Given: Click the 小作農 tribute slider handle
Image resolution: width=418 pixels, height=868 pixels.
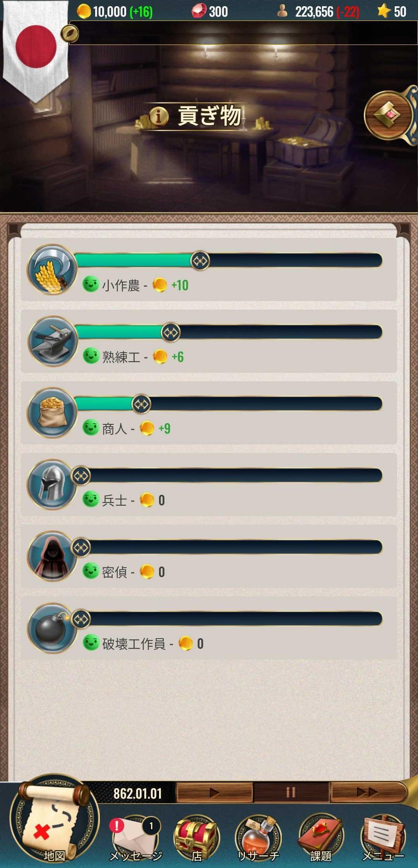Looking at the screenshot, I should 200,261.
